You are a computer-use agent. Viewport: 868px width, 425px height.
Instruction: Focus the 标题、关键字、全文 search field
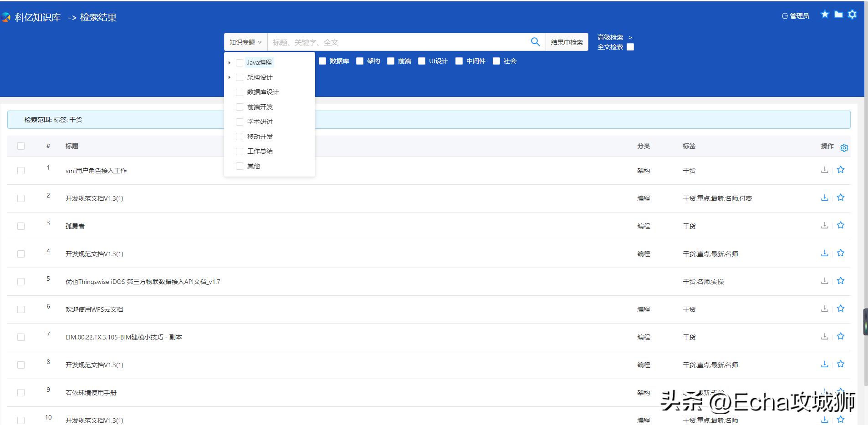pyautogui.click(x=396, y=42)
